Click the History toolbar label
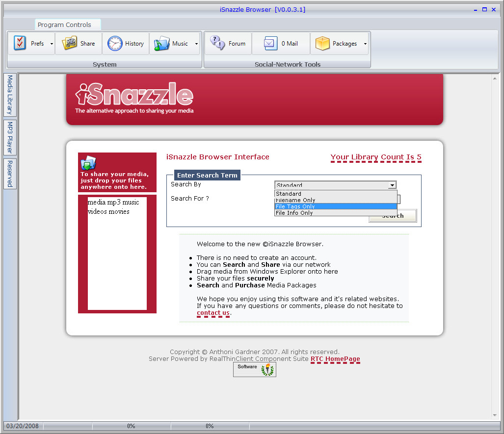Image resolution: width=504 pixels, height=434 pixels. (134, 44)
